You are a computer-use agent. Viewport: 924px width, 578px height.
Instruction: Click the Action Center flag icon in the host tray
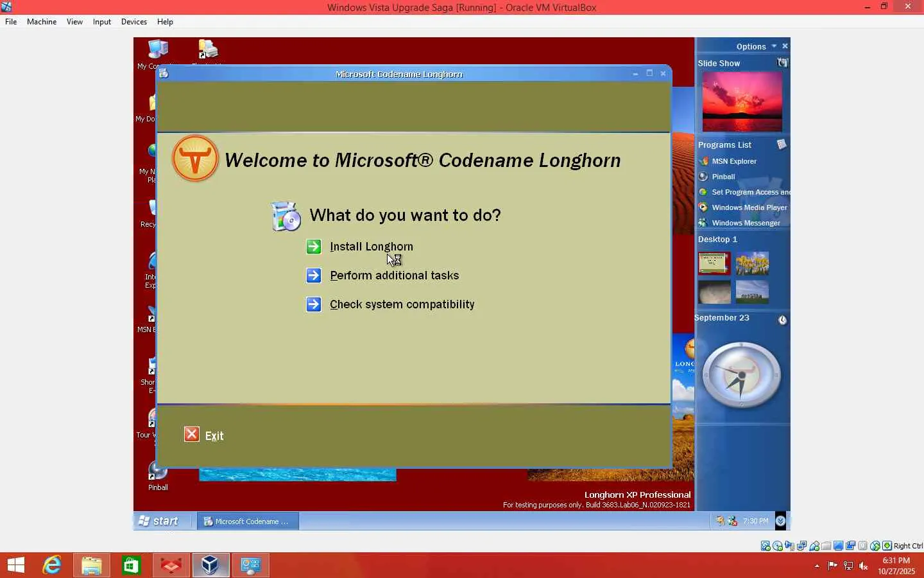(x=832, y=566)
